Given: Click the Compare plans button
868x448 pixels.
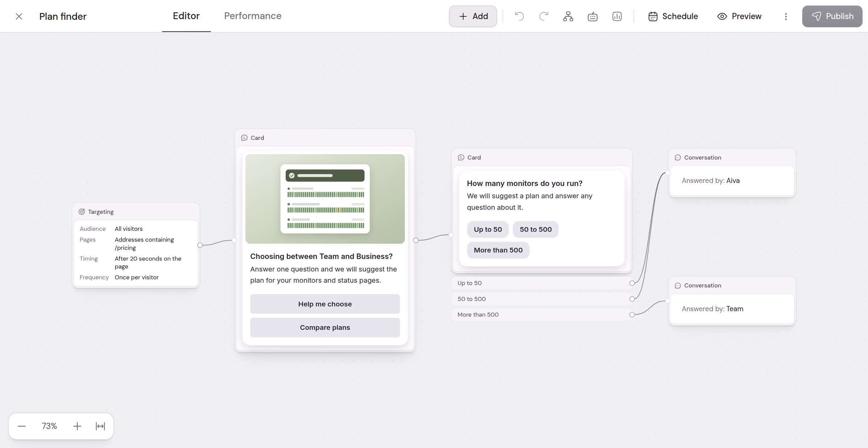Looking at the screenshot, I should pyautogui.click(x=325, y=327).
